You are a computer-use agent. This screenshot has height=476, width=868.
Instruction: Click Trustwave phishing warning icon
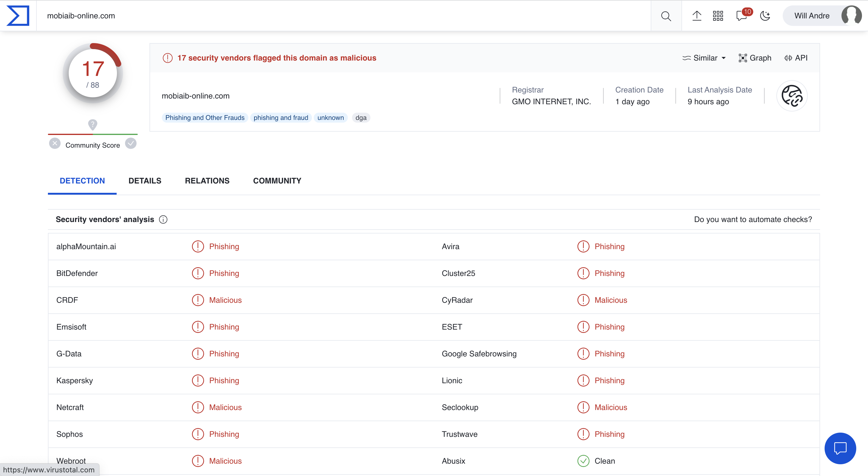coord(583,434)
